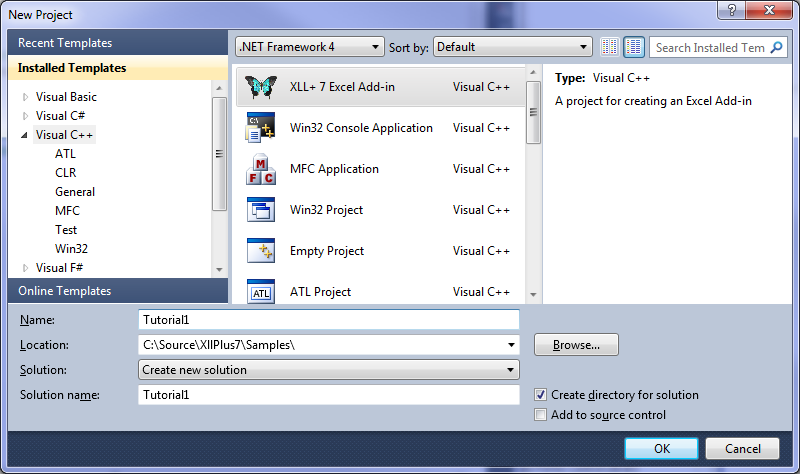This screenshot has width=800, height=474.
Task: Select the MFC Application template name
Action: coord(334,169)
